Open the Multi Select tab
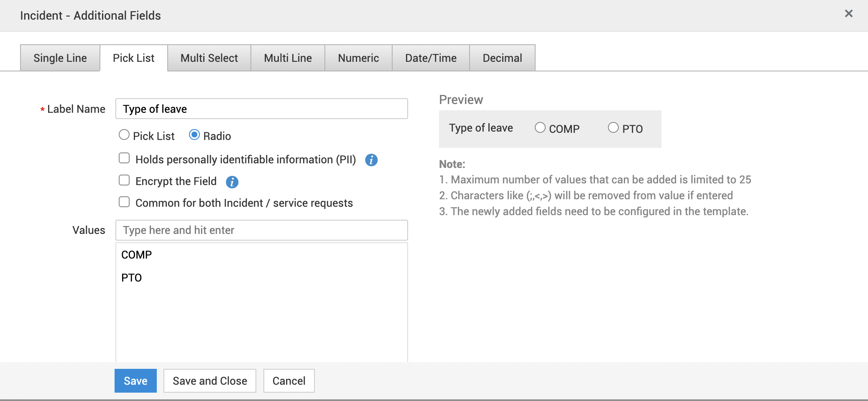The height and width of the screenshot is (401, 868). (209, 58)
